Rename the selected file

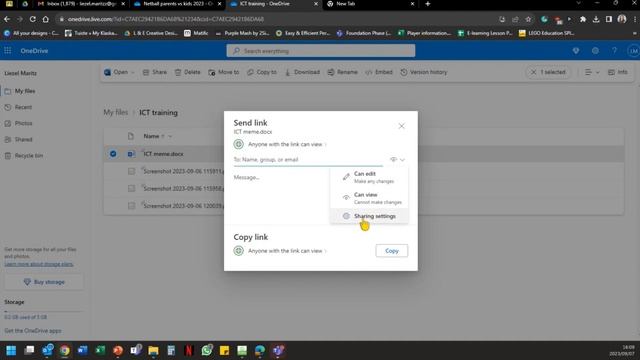coord(342,72)
